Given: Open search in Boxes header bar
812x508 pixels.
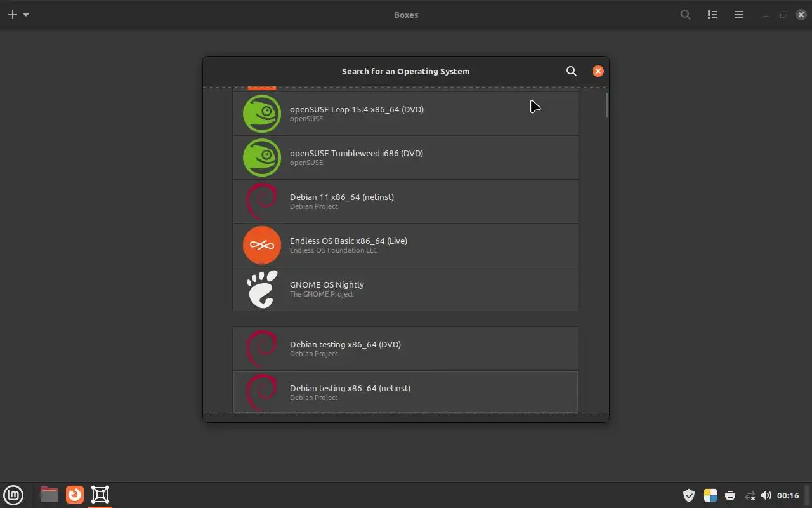Looking at the screenshot, I should [x=686, y=15].
